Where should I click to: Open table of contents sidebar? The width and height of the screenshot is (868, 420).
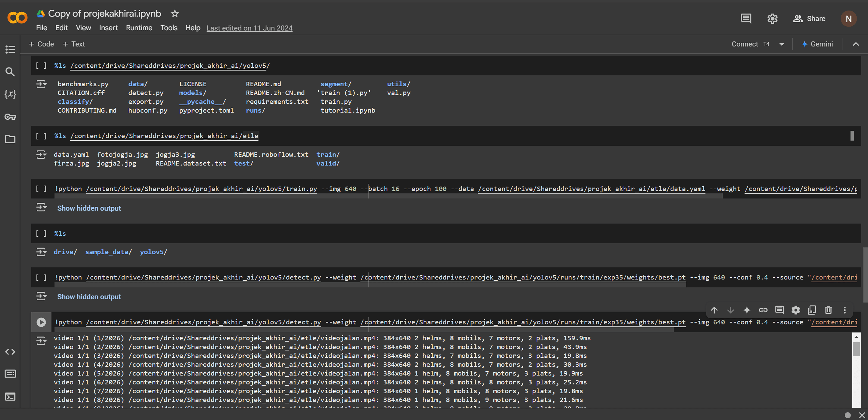point(10,49)
